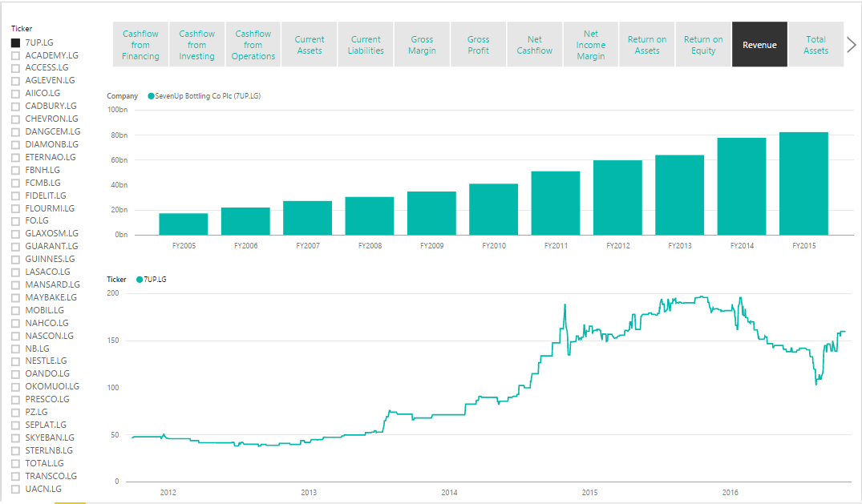This screenshot has width=862, height=504.
Task: Click the Net Income Margin tile
Action: [590, 44]
